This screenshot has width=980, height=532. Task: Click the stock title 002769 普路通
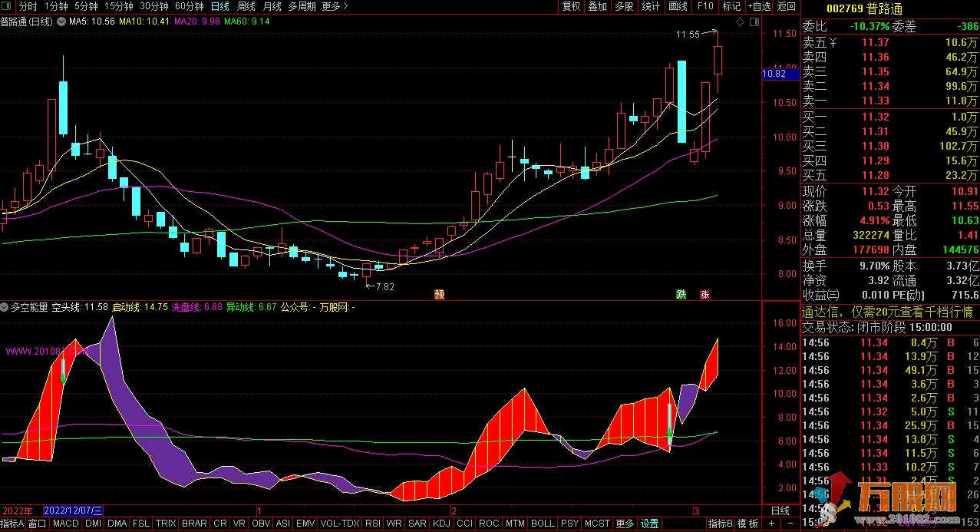tap(863, 8)
